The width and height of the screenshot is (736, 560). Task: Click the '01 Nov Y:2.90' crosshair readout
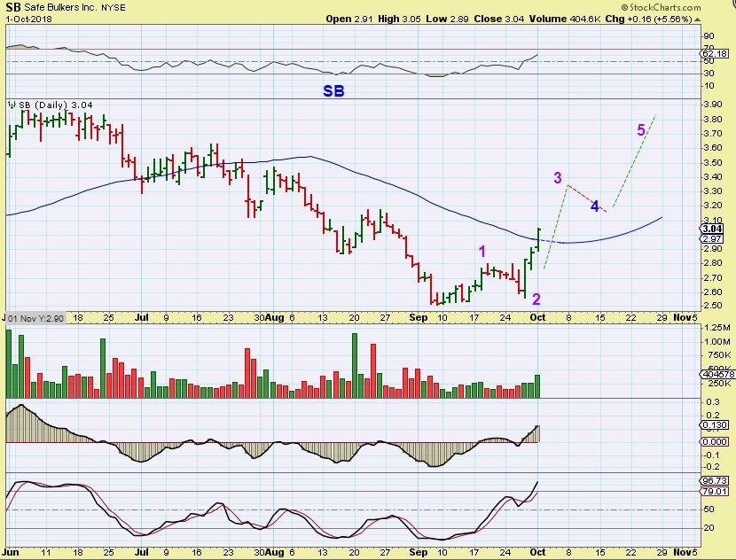tap(35, 318)
